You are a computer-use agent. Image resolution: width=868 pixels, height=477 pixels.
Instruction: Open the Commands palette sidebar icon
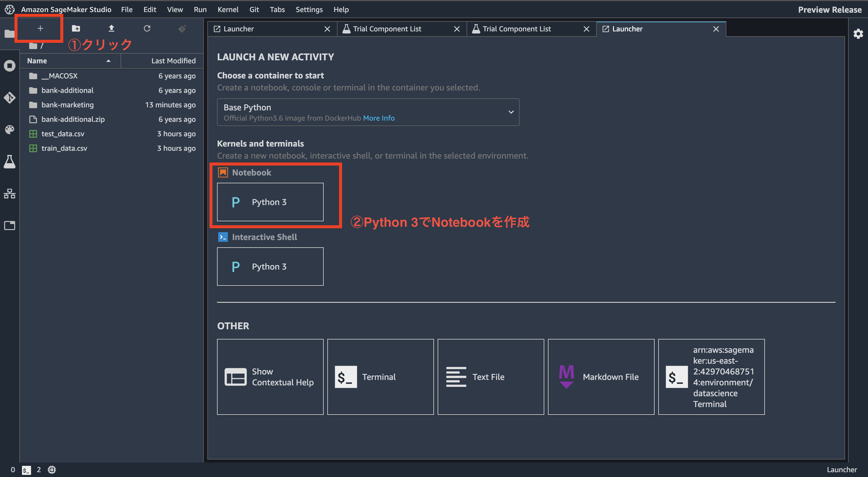tap(9, 130)
